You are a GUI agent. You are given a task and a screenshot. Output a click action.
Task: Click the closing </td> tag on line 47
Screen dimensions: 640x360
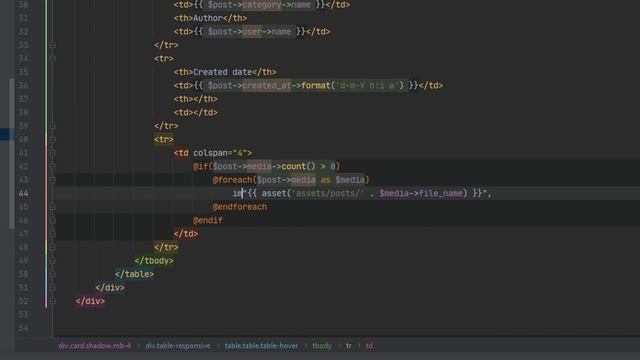point(186,233)
